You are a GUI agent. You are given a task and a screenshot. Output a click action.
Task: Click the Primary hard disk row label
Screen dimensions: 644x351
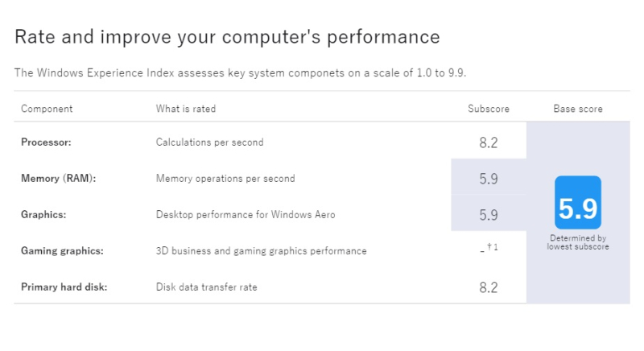click(x=64, y=287)
